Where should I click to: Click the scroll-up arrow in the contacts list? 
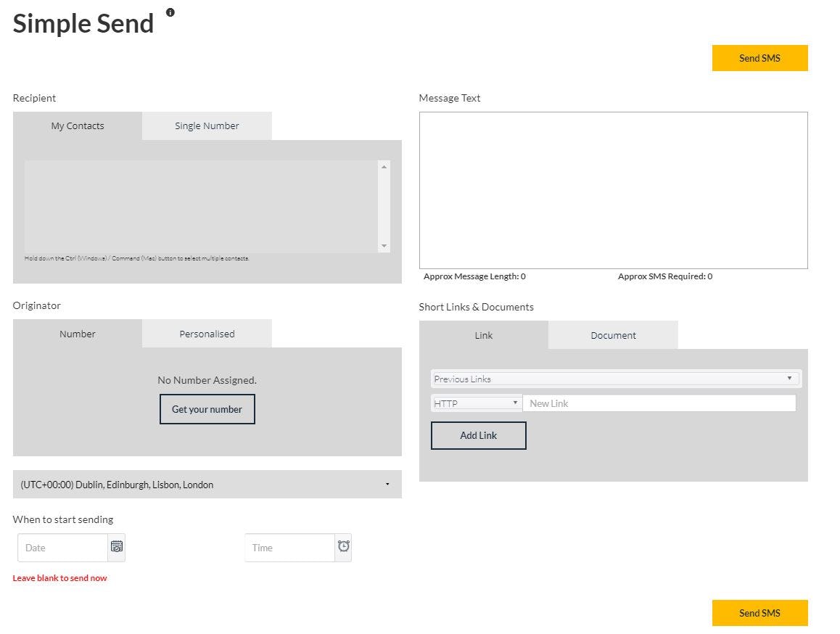[x=383, y=165]
